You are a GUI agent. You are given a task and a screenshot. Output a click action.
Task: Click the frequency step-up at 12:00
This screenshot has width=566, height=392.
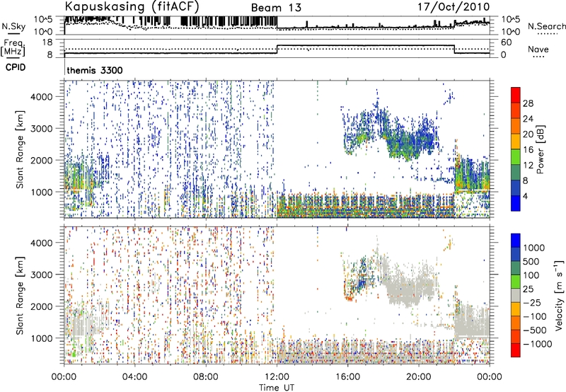(x=277, y=49)
